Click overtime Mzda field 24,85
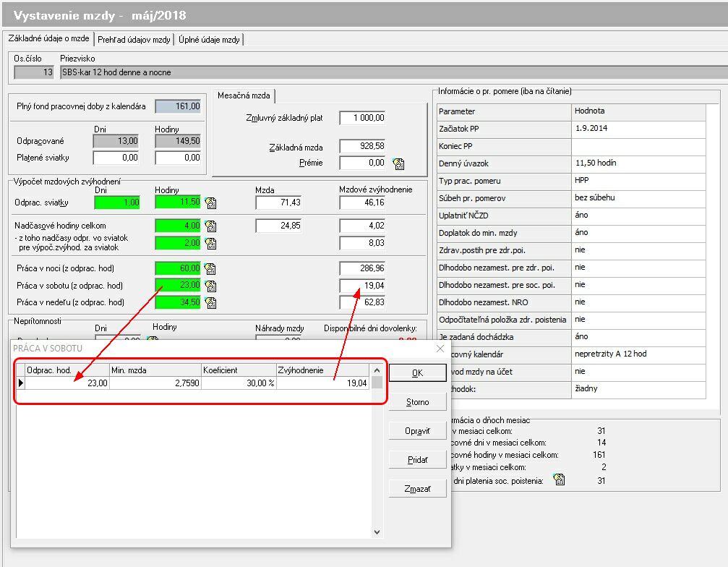 tap(278, 226)
